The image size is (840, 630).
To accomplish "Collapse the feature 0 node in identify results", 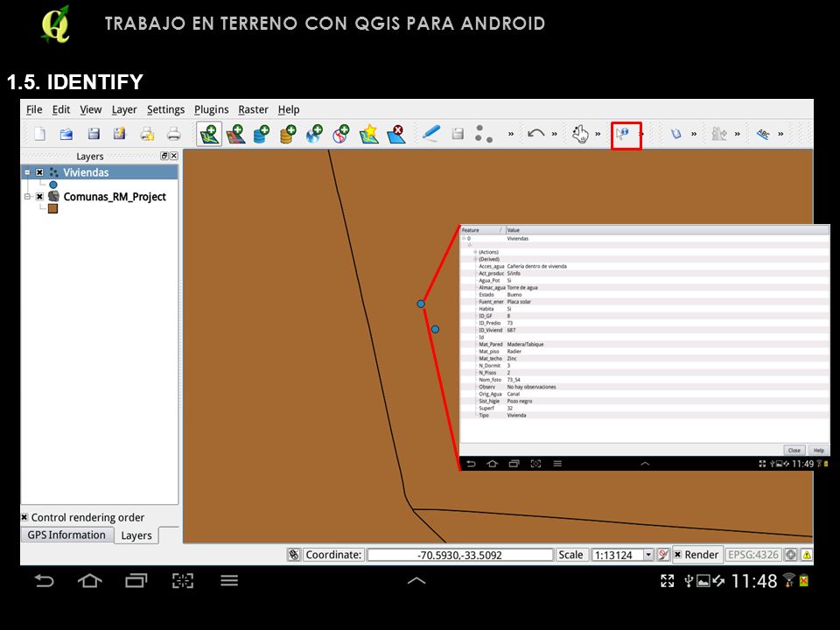I will point(464,238).
